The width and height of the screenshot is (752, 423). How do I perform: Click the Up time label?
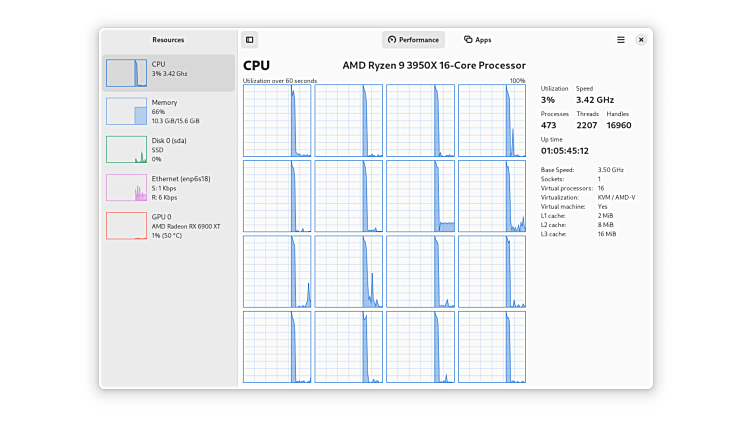(x=552, y=140)
